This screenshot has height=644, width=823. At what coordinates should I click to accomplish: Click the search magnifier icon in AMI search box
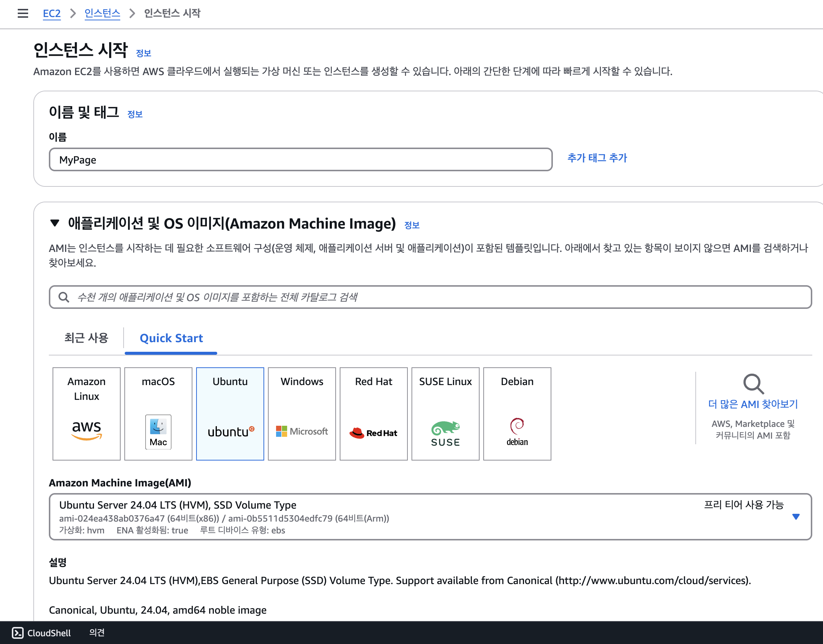coord(64,297)
